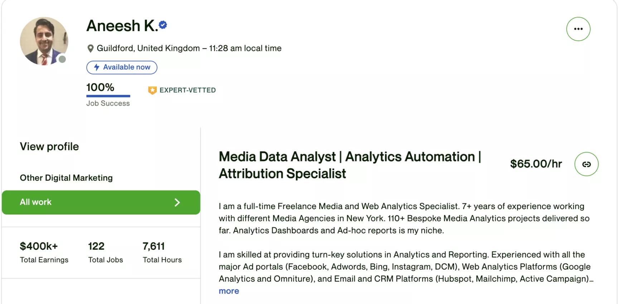
Task: Click the chevron arrow on All work
Action: click(177, 203)
